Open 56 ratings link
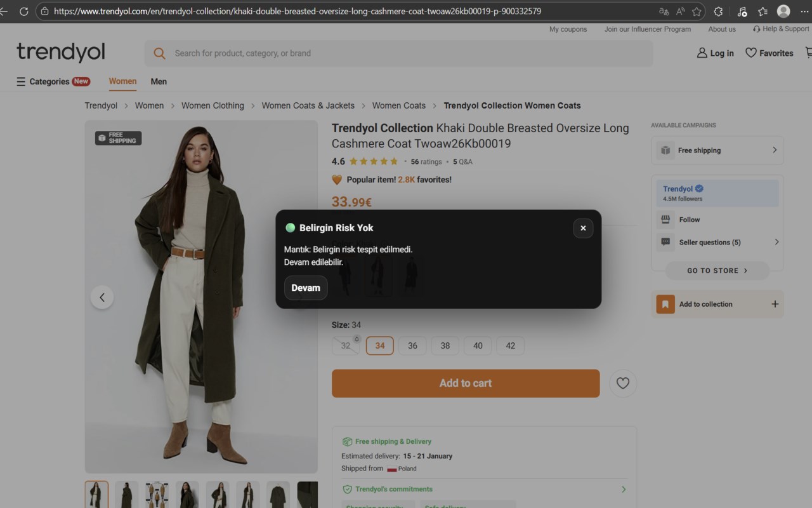Viewport: 812px width, 508px height. (x=426, y=162)
